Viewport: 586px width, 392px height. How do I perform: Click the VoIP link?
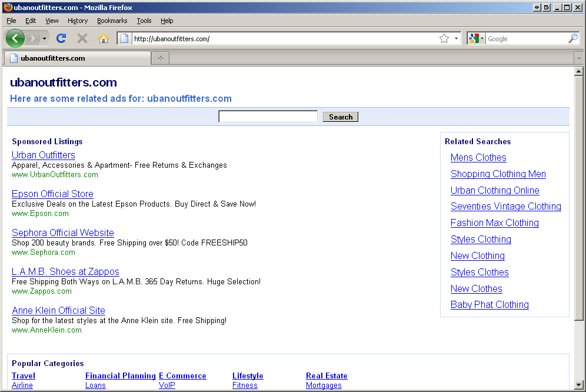click(167, 386)
